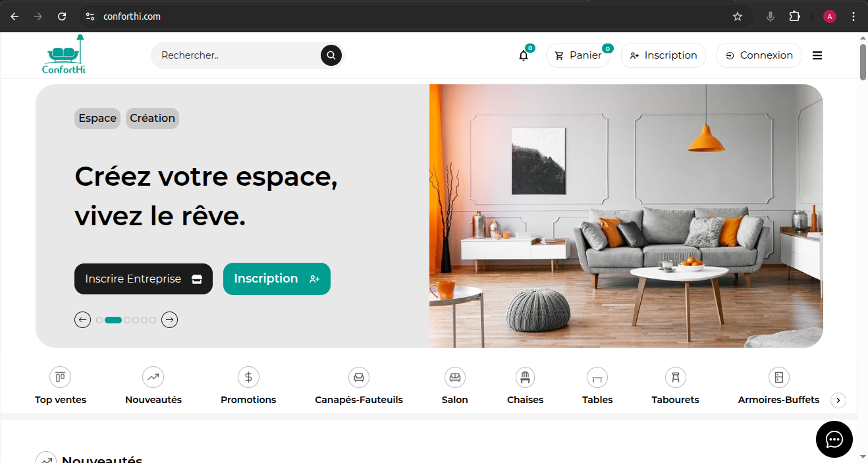Expand more categories with the chevron arrow
This screenshot has height=463, width=868.
838,400
